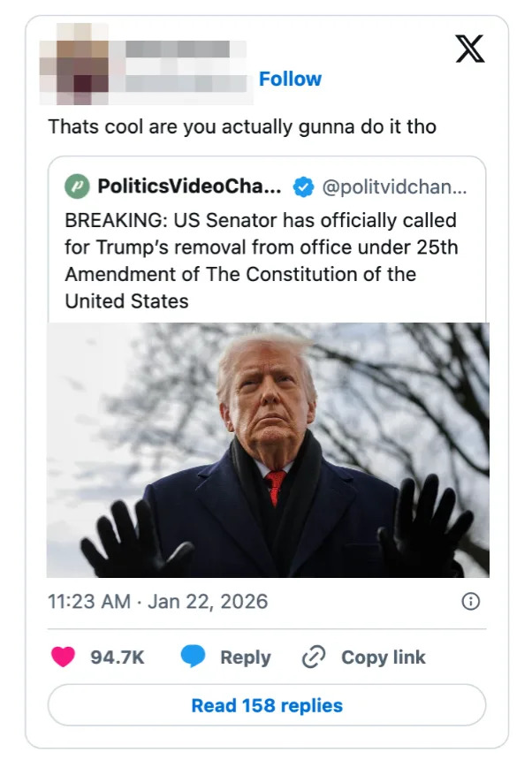Click the verified badge next to PoliticsVideoCha
This screenshot has width=532, height=760.
tap(303, 186)
